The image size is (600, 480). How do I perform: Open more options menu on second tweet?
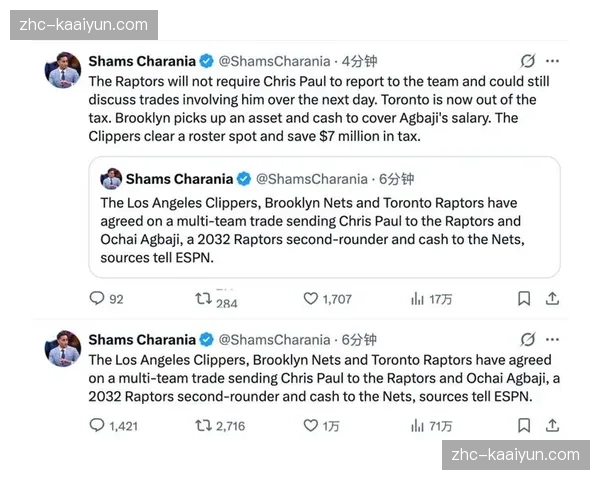coord(552,340)
